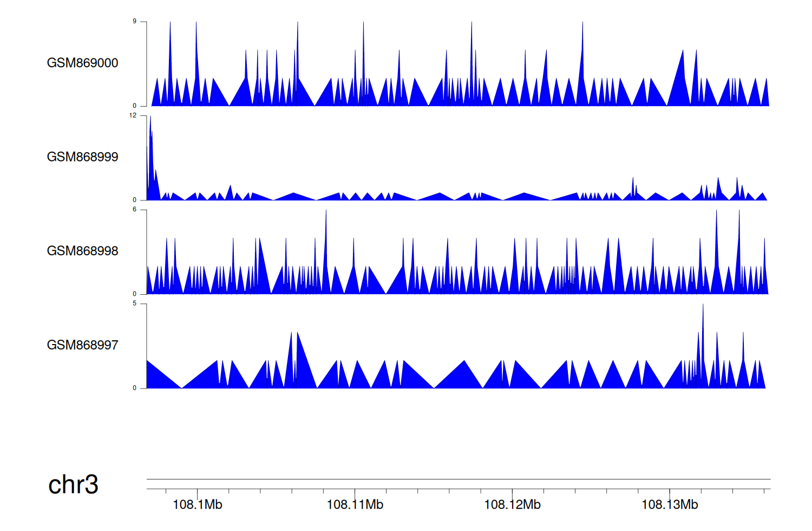The width and height of the screenshot is (812, 531).
Task: Click the zero label of GSM868999 y-axis
Action: coord(134,200)
